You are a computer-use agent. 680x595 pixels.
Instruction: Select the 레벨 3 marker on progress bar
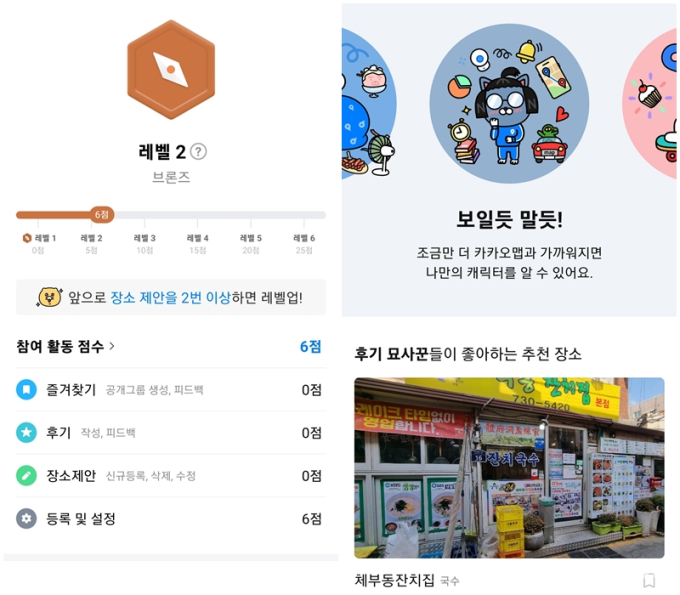pos(144,243)
